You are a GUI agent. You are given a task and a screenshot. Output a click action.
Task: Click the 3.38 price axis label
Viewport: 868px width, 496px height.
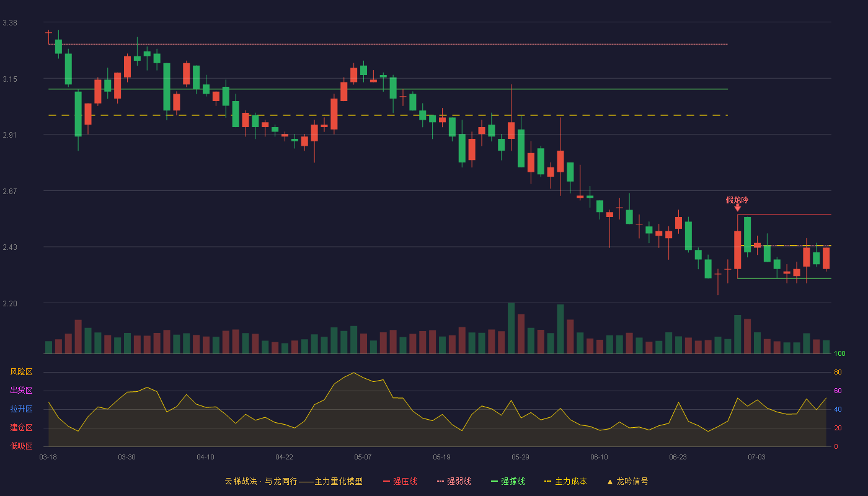click(x=10, y=23)
